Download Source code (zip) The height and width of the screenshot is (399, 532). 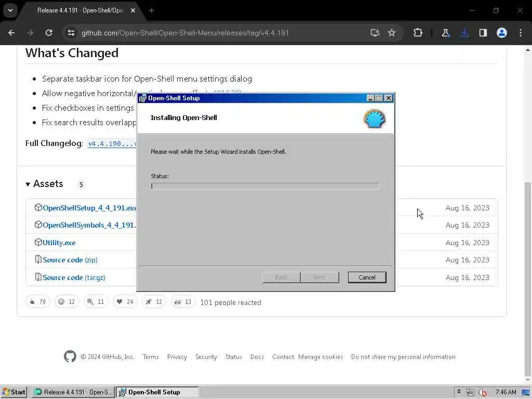[70, 260]
